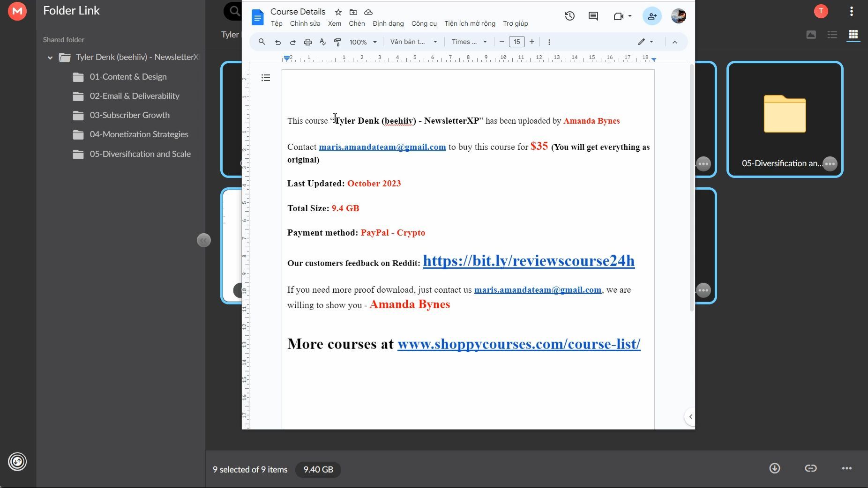Collapse Tyler Denk folder tree node
Image resolution: width=868 pixels, height=488 pixels.
coord(50,57)
